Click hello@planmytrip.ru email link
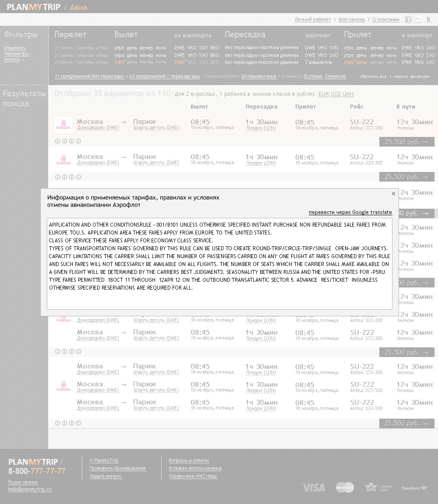The image size is (438, 504). point(30,490)
